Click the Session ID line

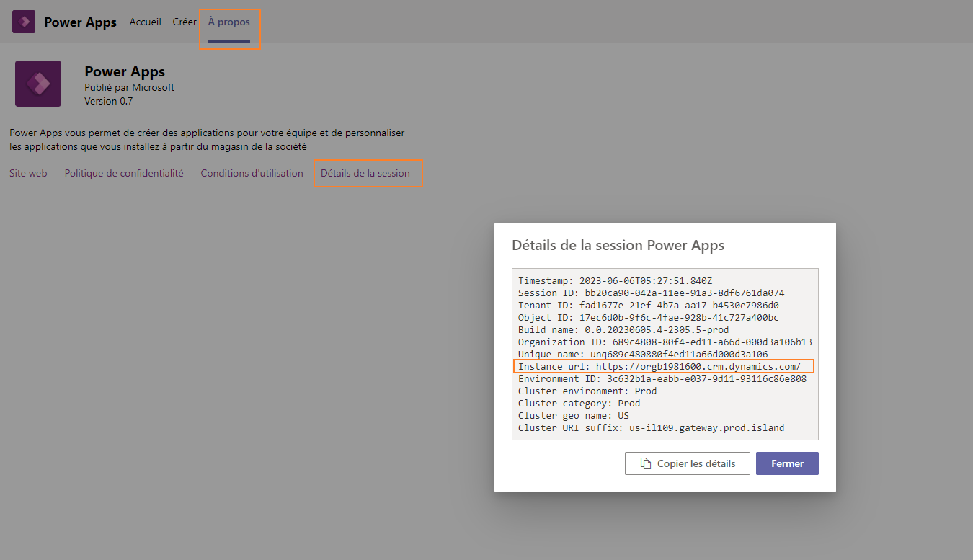(x=652, y=293)
